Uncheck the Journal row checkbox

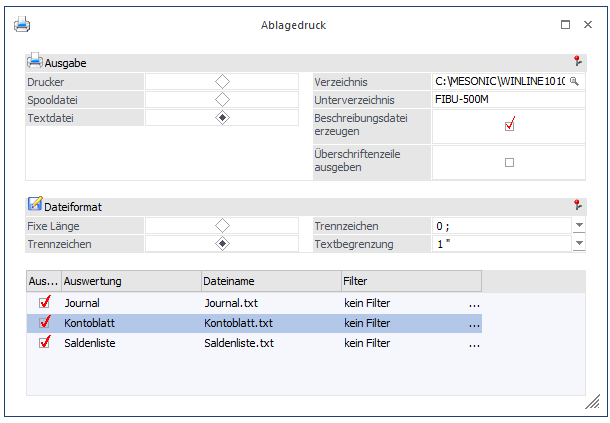tap(43, 302)
